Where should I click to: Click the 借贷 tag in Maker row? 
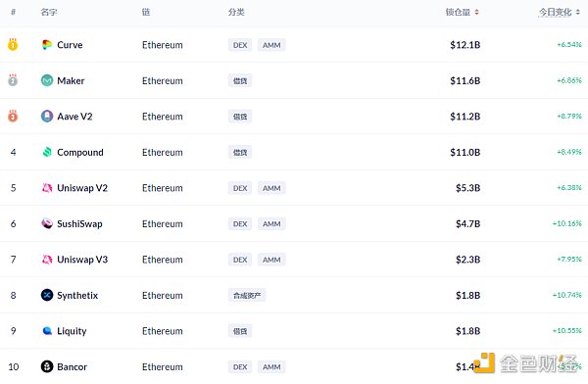pyautogui.click(x=240, y=80)
